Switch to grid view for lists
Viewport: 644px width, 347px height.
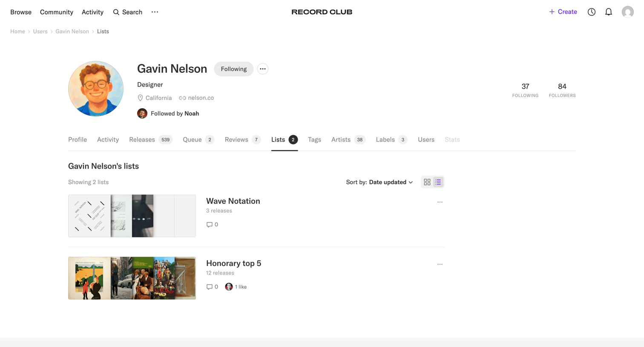tap(427, 182)
